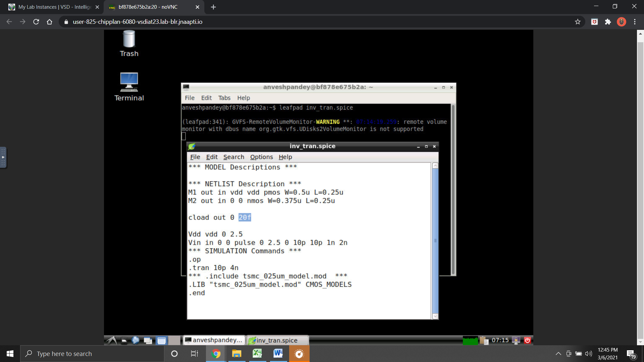Click the speaker volume control near the clock
Viewport: 644px width, 362px height.
point(589,354)
